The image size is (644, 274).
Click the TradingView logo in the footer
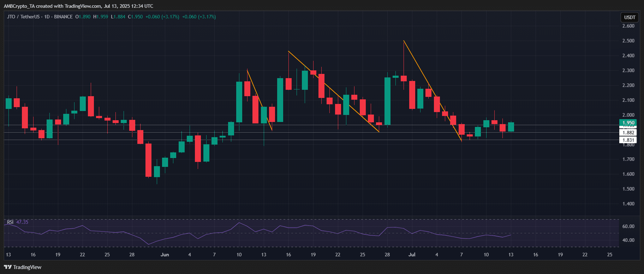(23, 267)
